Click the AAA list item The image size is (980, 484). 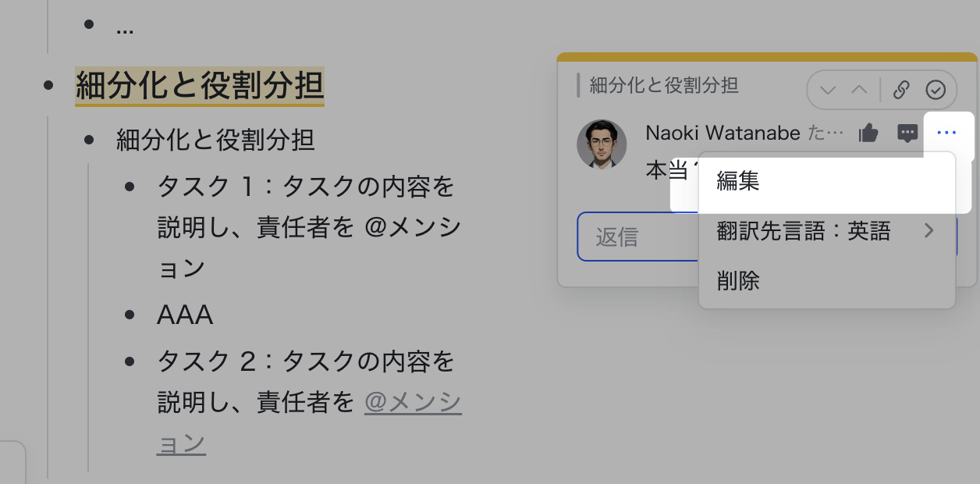(x=185, y=315)
